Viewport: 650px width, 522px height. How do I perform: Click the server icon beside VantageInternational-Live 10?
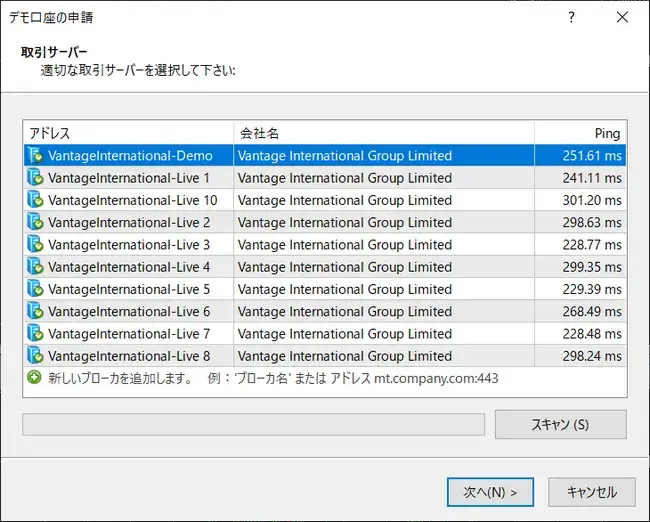pos(35,200)
